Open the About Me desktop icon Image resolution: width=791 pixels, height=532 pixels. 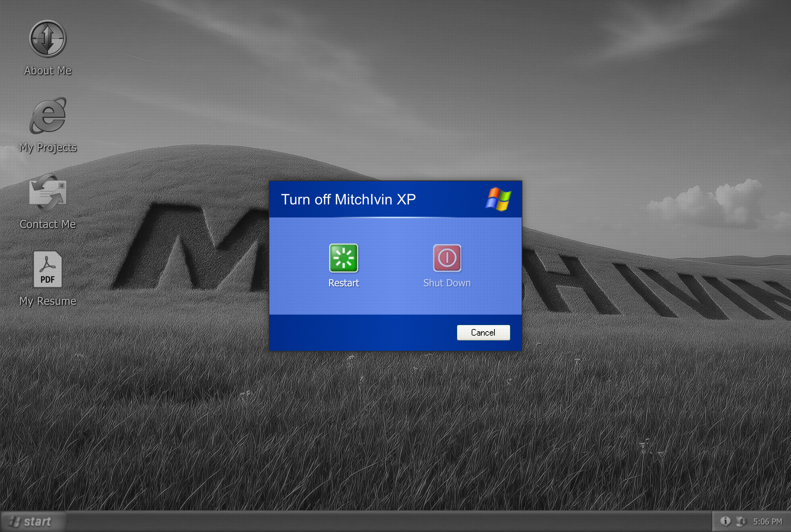point(47,39)
